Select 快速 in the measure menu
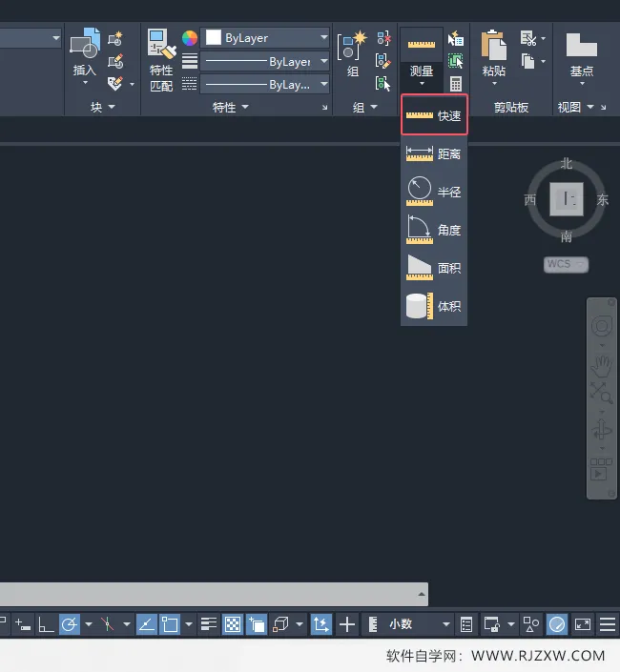 coord(434,115)
